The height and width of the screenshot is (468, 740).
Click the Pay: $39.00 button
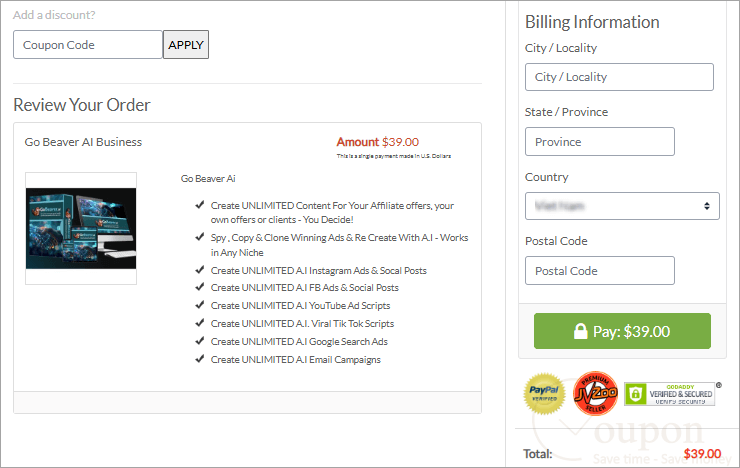pos(622,331)
